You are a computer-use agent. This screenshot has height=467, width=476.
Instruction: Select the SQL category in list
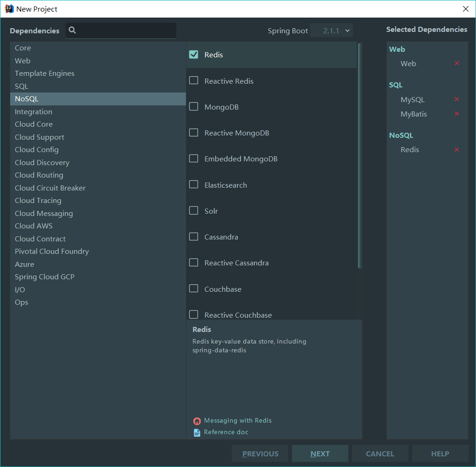point(98,86)
